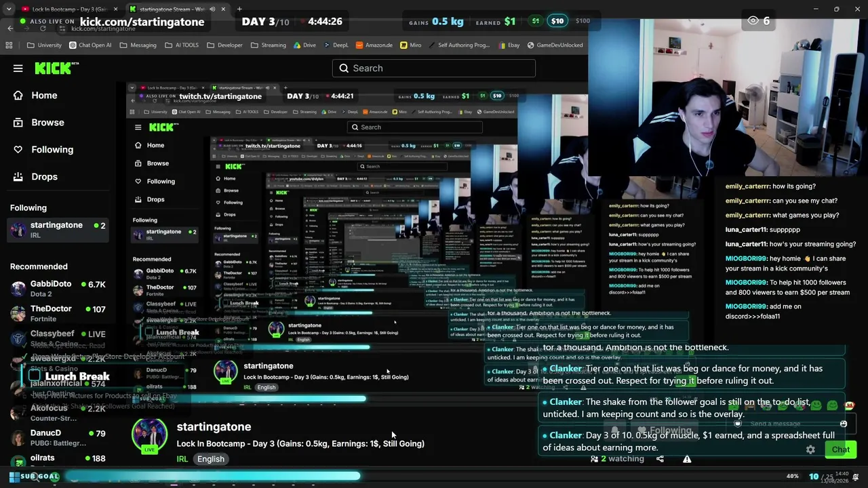Click the '2 watching' viewer count
868x488 pixels.
coord(618,459)
